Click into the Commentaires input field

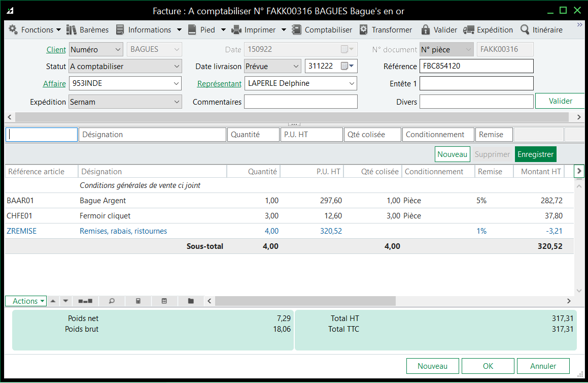tap(301, 102)
